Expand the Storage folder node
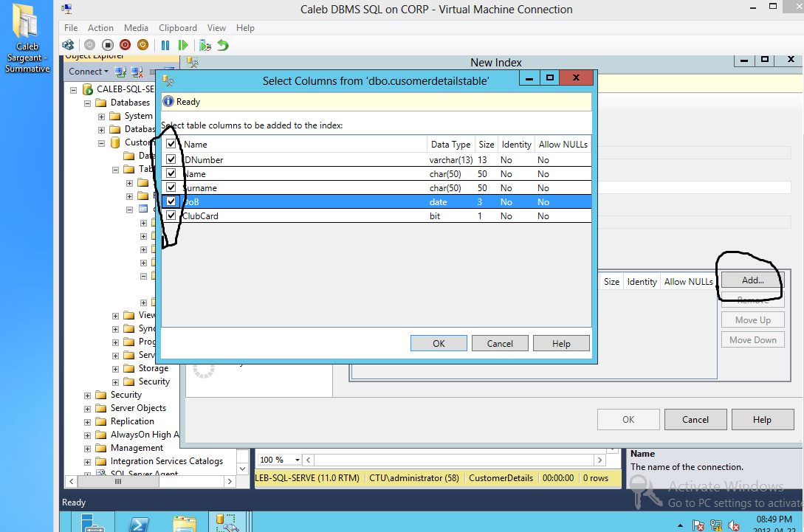This screenshot has width=804, height=532. tap(115, 368)
